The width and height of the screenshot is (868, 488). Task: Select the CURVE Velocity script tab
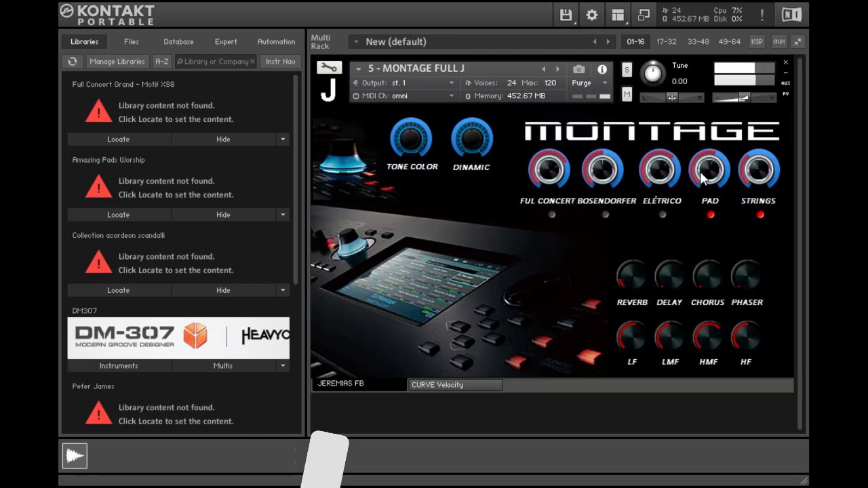(455, 385)
